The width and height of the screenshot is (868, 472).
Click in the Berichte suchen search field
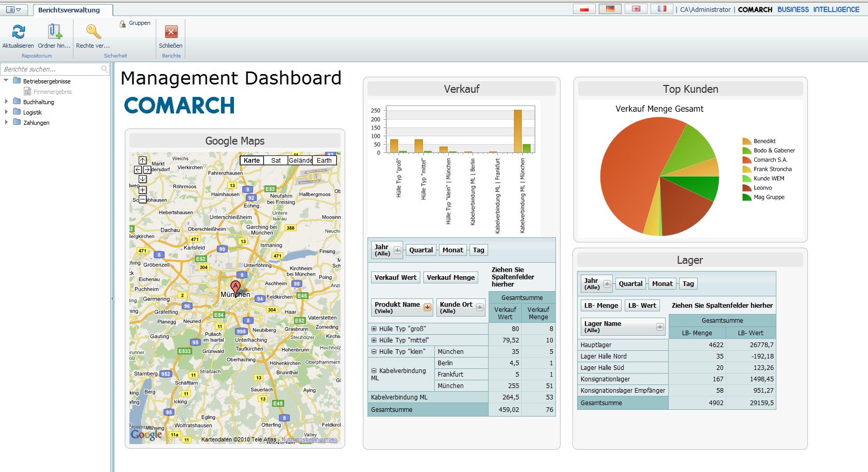click(51, 69)
